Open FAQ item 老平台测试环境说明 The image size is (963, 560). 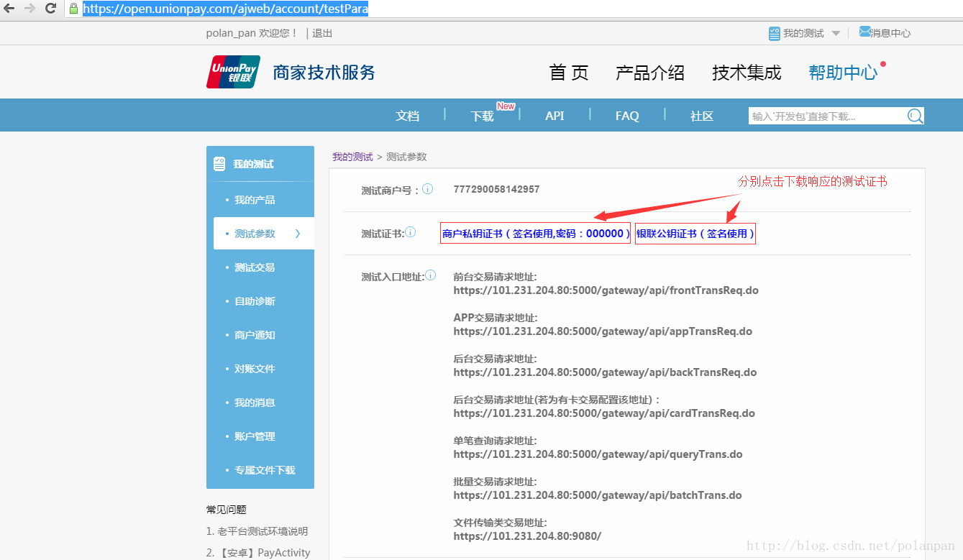(x=257, y=531)
